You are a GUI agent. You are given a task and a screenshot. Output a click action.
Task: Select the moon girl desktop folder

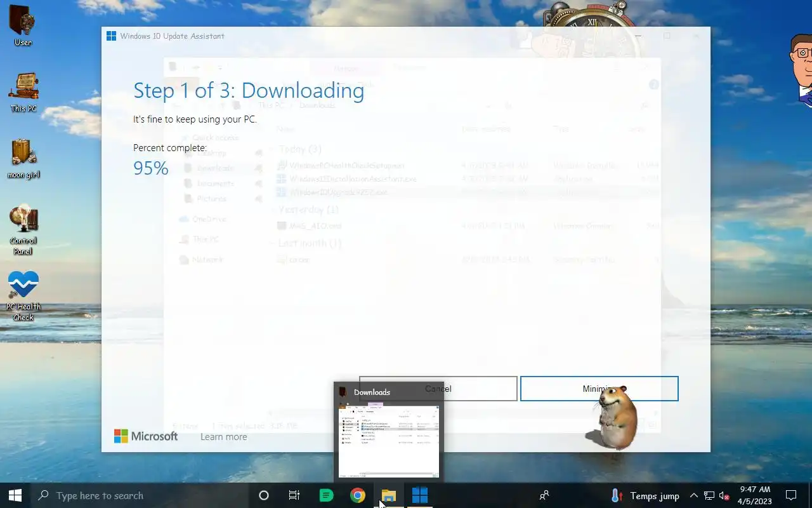[23, 159]
